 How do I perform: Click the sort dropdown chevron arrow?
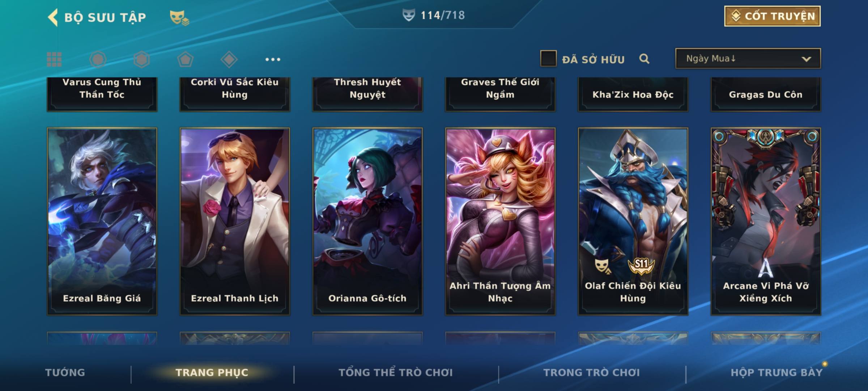point(806,59)
